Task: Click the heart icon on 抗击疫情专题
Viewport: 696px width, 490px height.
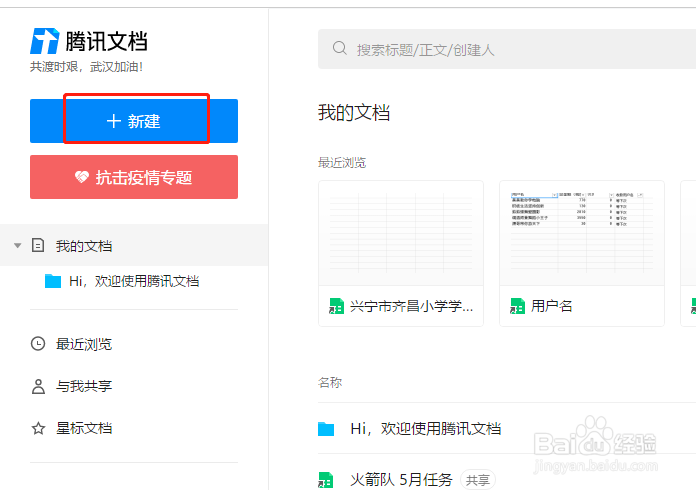Action: click(82, 177)
